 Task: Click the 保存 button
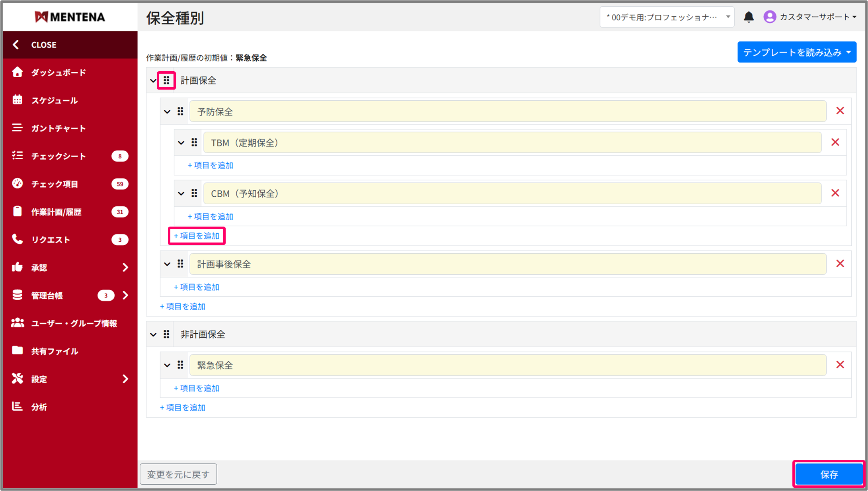[x=829, y=474]
